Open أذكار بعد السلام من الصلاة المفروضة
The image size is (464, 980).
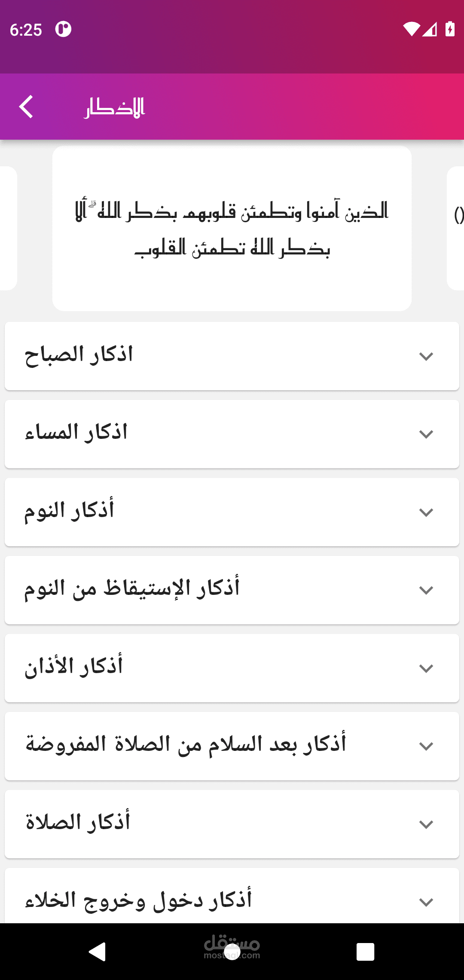[x=232, y=746]
